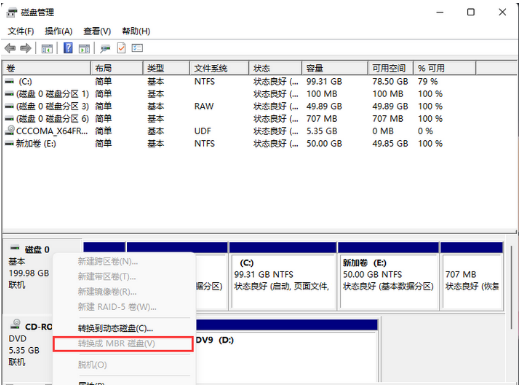Image resolution: width=523 pixels, height=385 pixels.
Task: Click UDF file system cell
Action: [203, 131]
